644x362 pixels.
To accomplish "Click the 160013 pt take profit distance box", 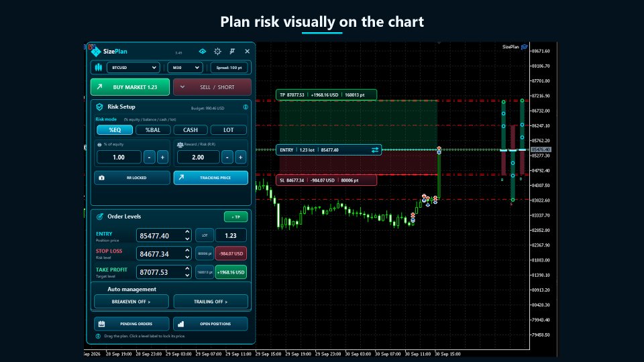I will 205,272.
